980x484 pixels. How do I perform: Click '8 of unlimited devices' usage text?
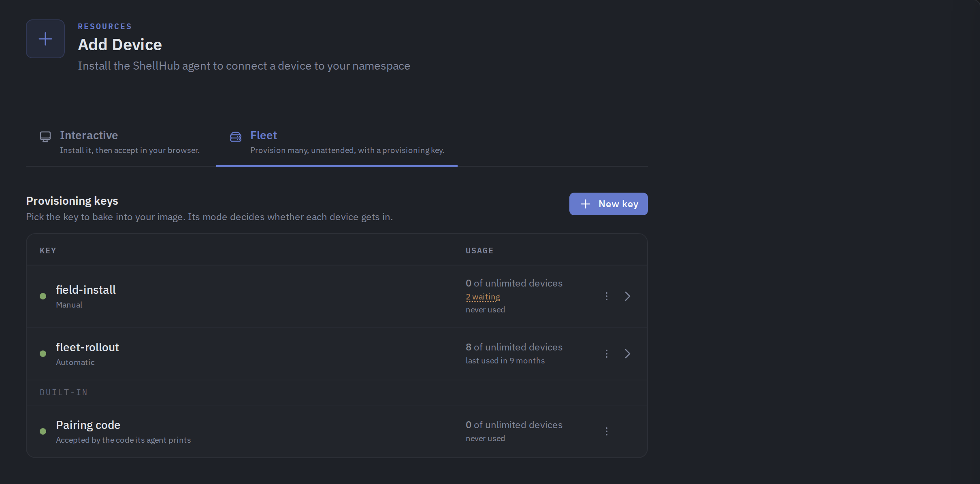point(514,347)
